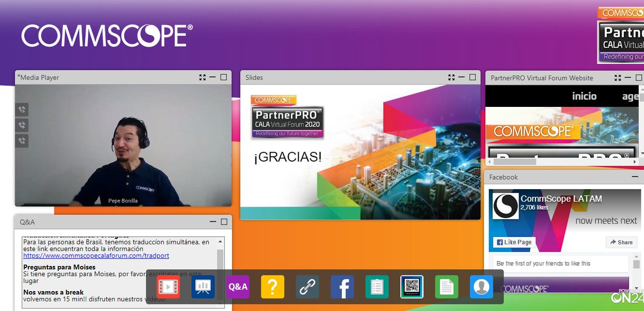Click the middle phone icon in Media Player
The image size is (644, 311).
pyautogui.click(x=22, y=125)
